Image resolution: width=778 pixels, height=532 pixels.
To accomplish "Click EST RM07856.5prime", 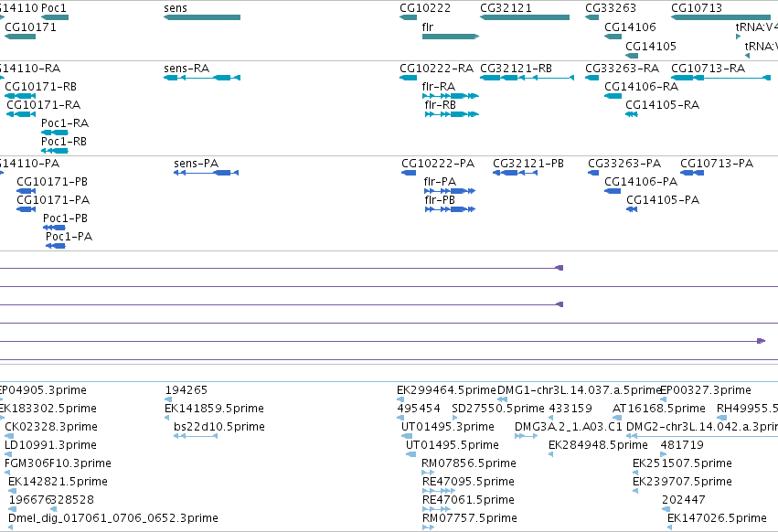I will (469, 463).
